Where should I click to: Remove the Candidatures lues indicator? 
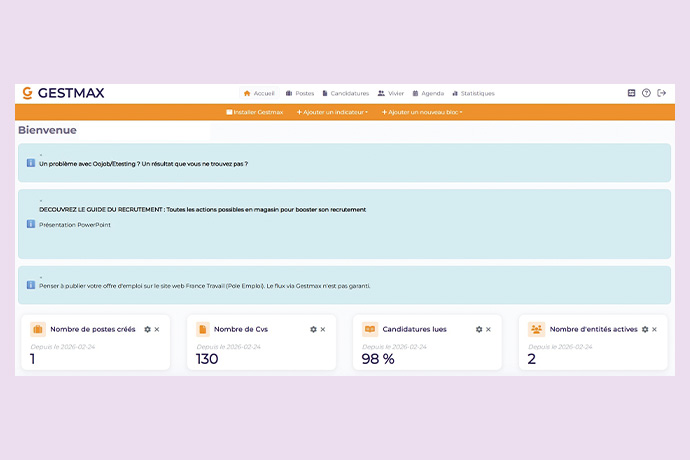[488, 329]
